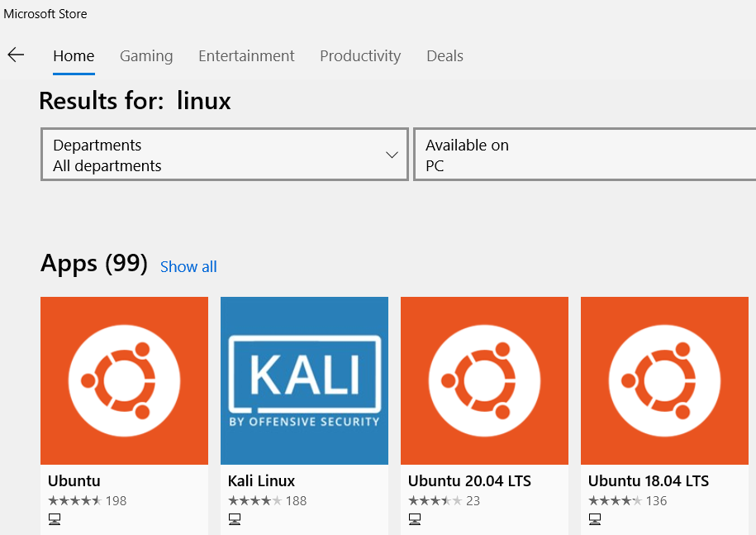Click the 198 ratings count for Ubuntu
Image resolution: width=756 pixels, height=535 pixels.
coord(116,501)
